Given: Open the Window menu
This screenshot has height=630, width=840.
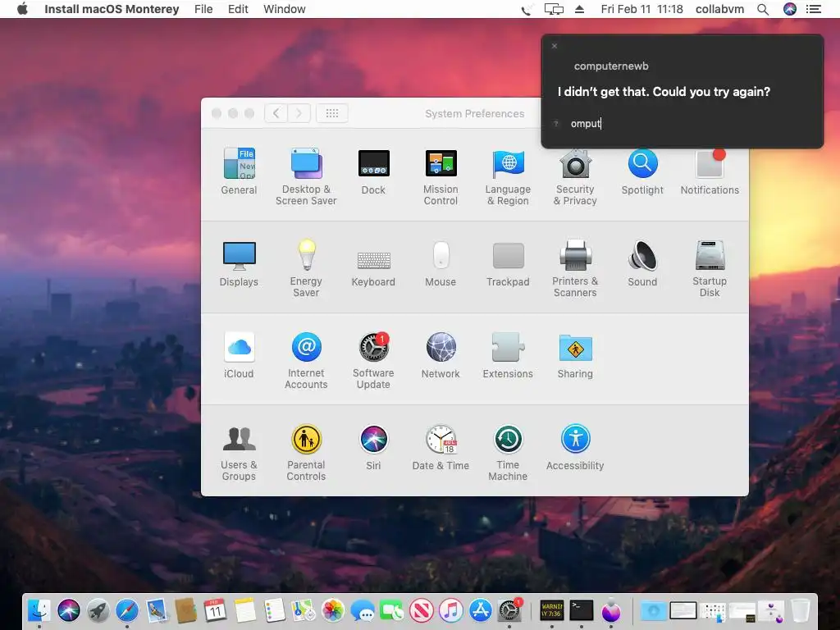Looking at the screenshot, I should pyautogui.click(x=285, y=9).
